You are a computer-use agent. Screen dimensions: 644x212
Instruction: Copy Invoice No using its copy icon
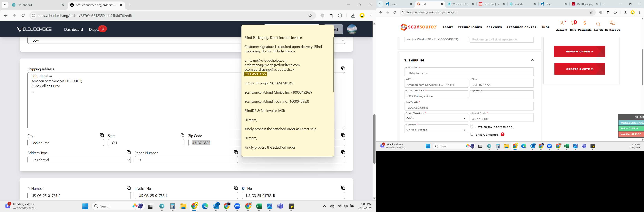point(236,188)
